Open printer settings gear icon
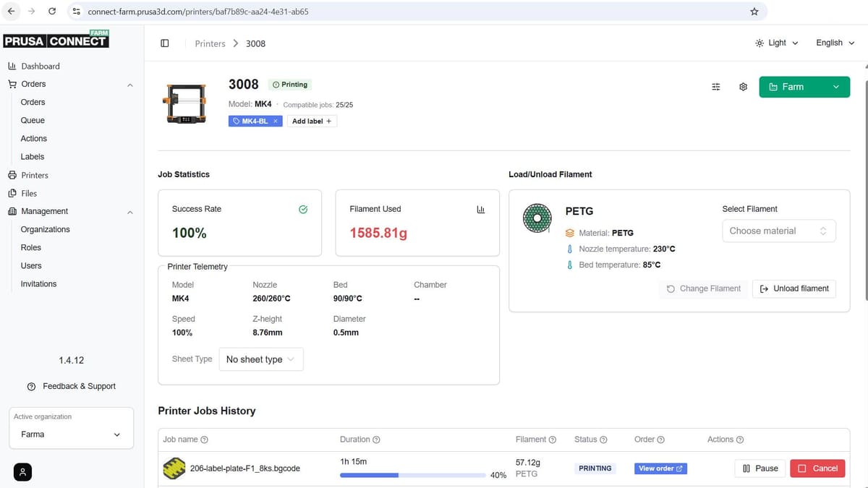The width and height of the screenshot is (868, 488). pyautogui.click(x=743, y=87)
